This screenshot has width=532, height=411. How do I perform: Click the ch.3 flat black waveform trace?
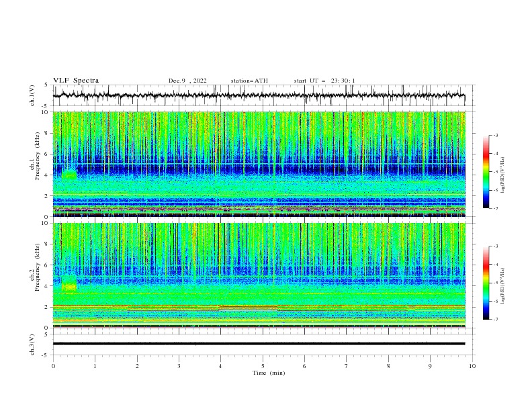pos(259,344)
